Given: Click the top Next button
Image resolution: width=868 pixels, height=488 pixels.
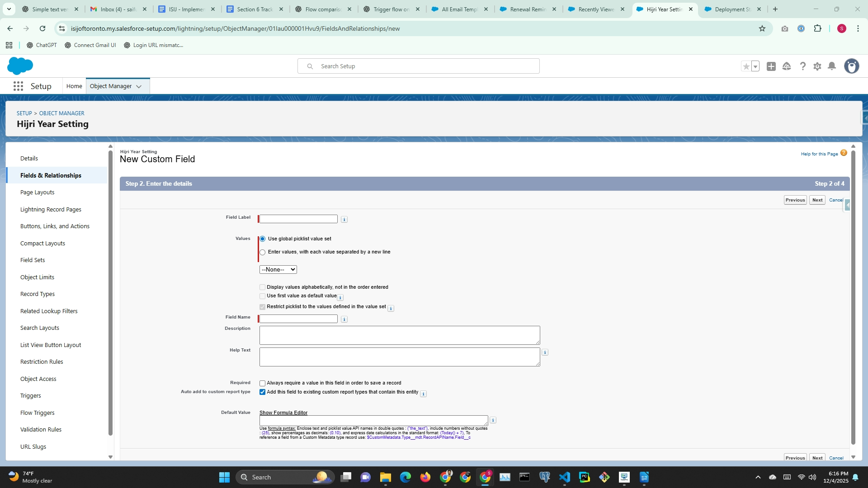Looking at the screenshot, I should (817, 200).
